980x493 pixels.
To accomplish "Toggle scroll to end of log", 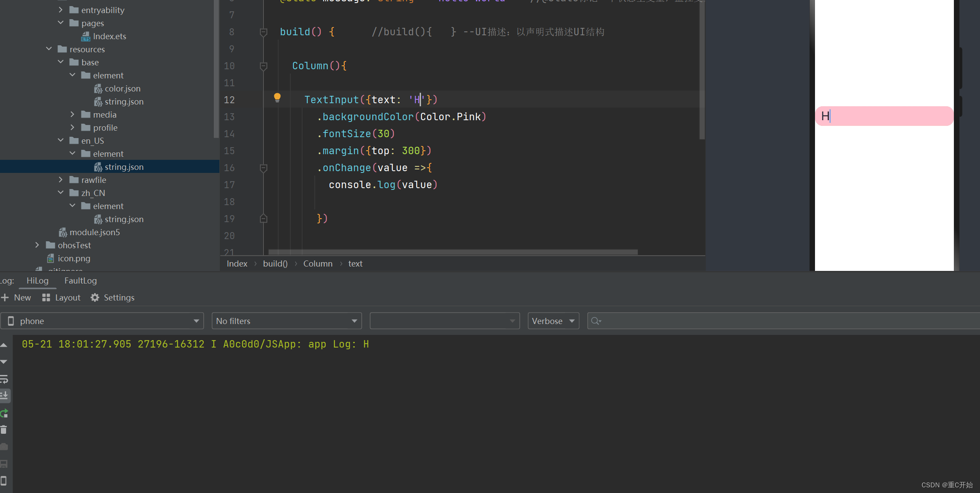I will (x=4, y=395).
